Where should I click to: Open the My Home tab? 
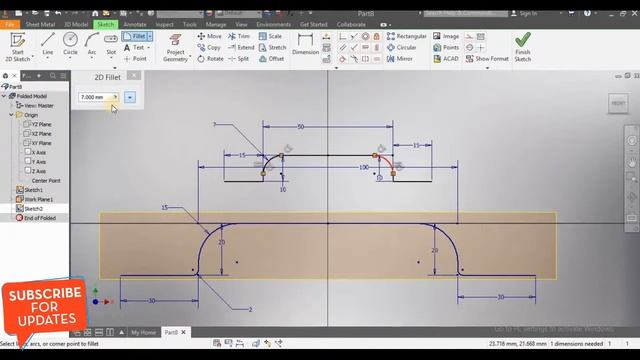coord(143,333)
